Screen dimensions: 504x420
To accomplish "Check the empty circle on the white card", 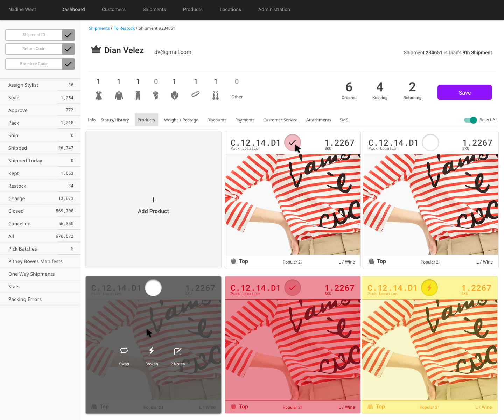I will 430,143.
